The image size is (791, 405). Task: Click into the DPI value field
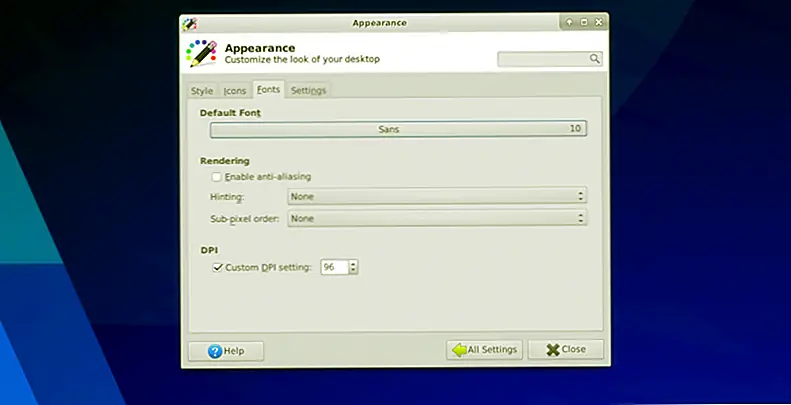click(x=332, y=267)
